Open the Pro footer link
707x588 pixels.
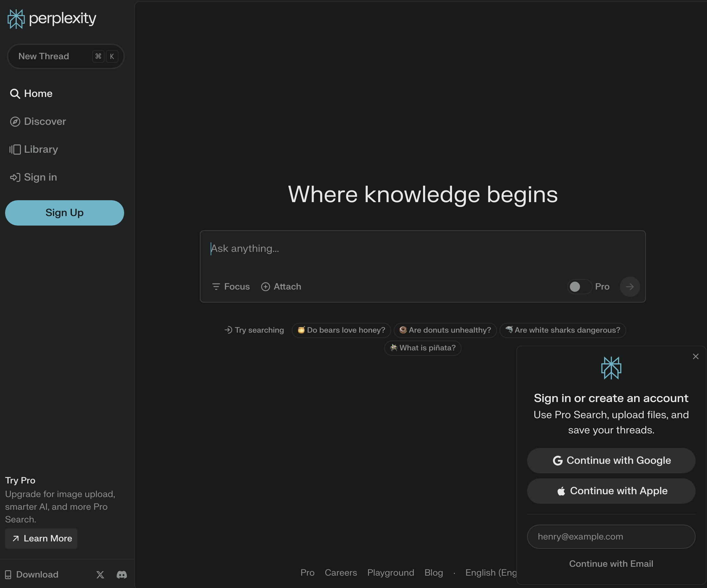[307, 572]
